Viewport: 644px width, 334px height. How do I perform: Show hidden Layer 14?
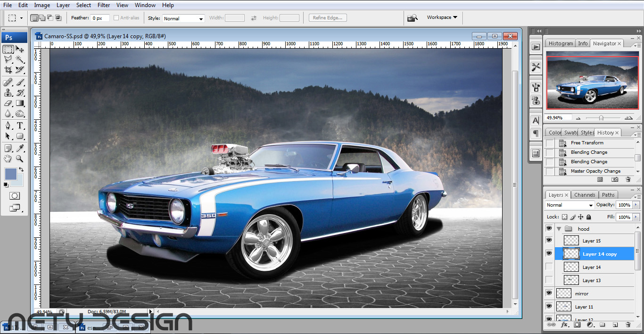[549, 267]
